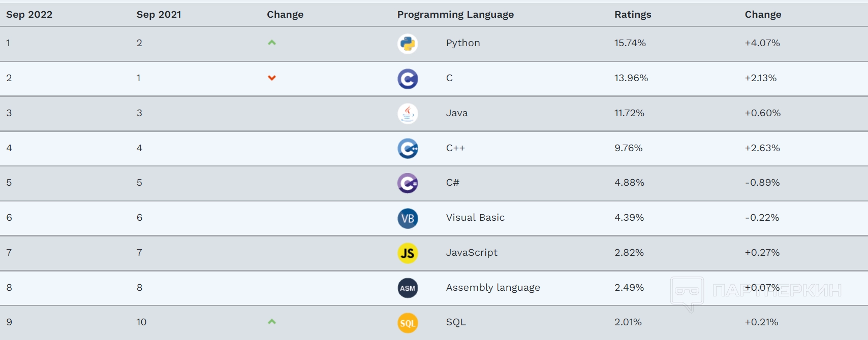Screen dimensions: 868x340
Task: Click the Python logo icon
Action: point(408,44)
